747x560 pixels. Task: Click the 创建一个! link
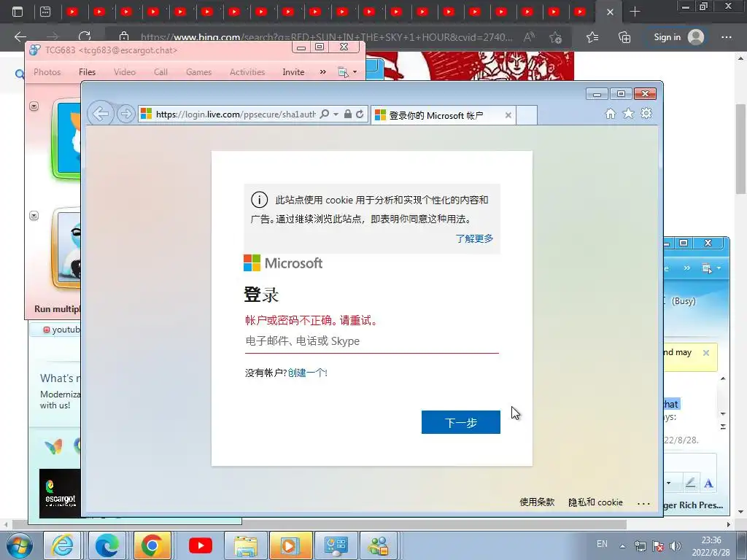(307, 373)
